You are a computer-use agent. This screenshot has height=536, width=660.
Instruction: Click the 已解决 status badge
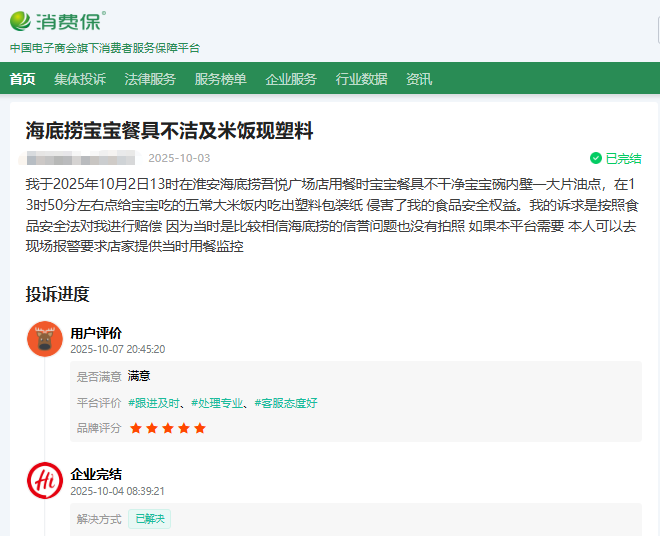tap(149, 519)
